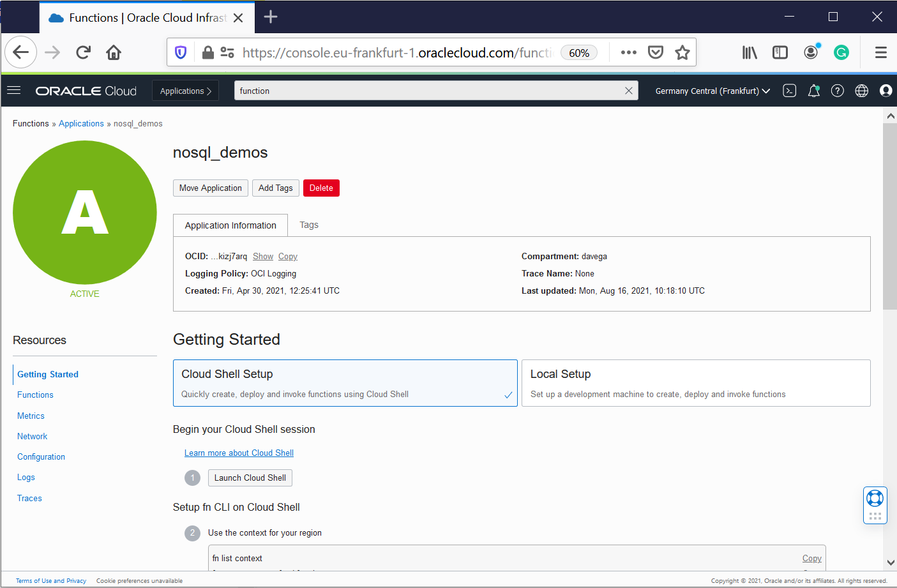Viewport: 897px width, 588px height.
Task: Go to the browser home page
Action: pyautogui.click(x=114, y=52)
